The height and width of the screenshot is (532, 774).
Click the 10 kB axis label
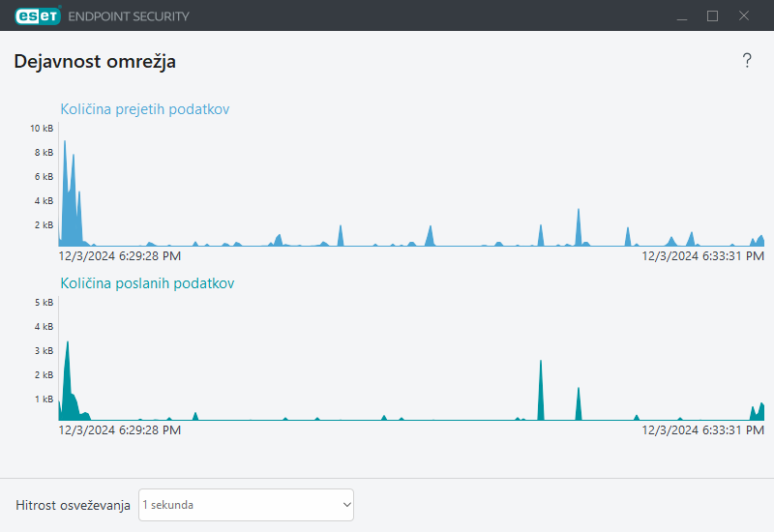[41, 129]
